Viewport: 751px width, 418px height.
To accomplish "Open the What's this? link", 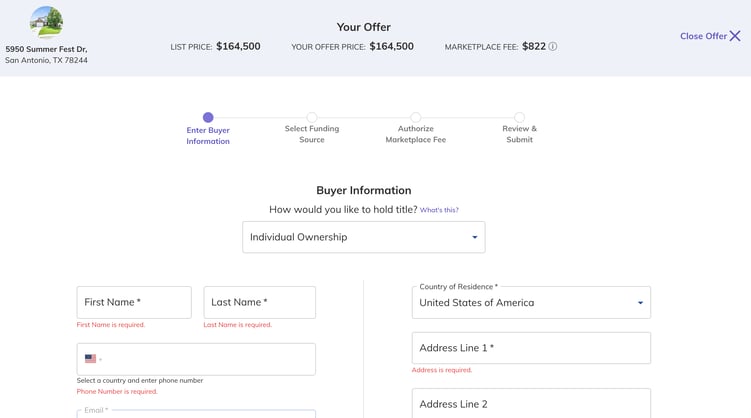I will click(439, 210).
